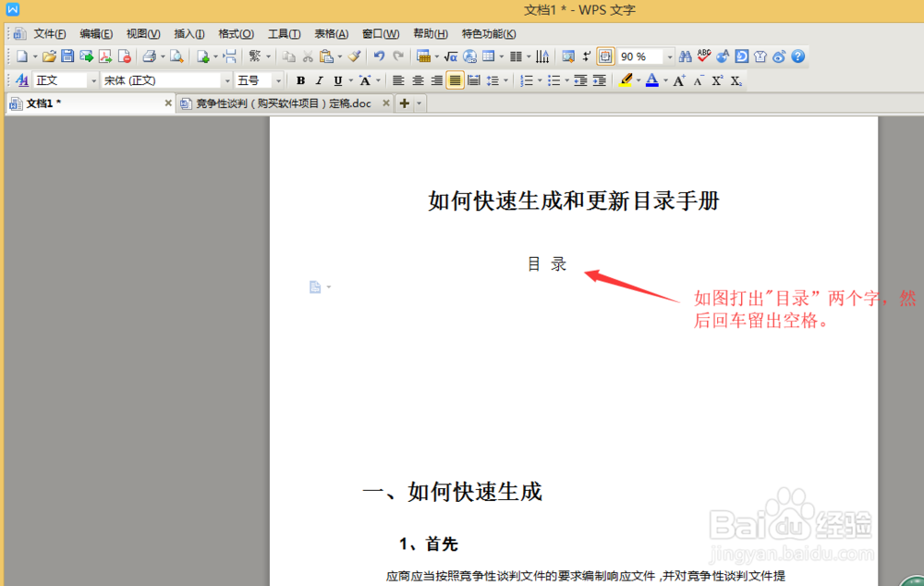The width and height of the screenshot is (924, 586).
Task: Create a new blank document
Action: (22, 56)
